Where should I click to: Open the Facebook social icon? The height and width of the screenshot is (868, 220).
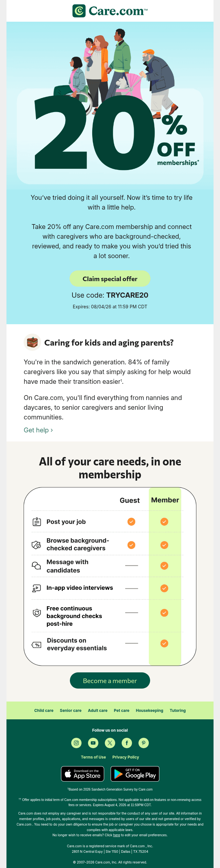[127, 743]
